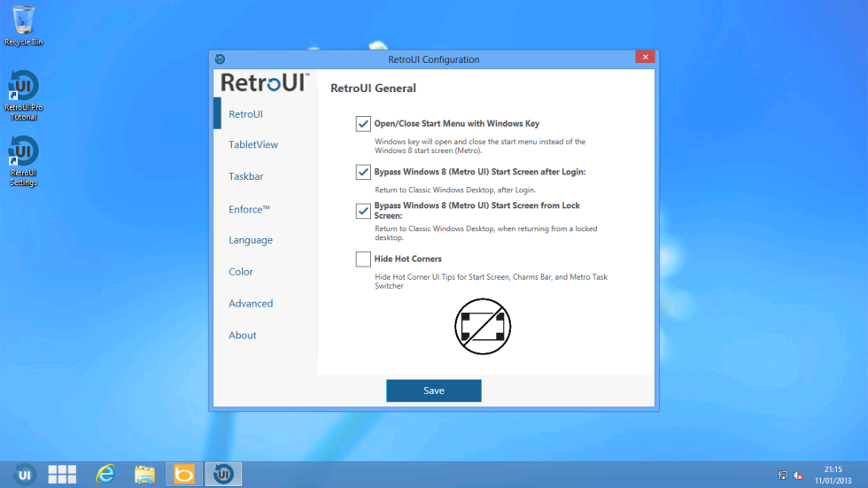Go to the Enforce section
The height and width of the screenshot is (488, 868).
click(249, 209)
